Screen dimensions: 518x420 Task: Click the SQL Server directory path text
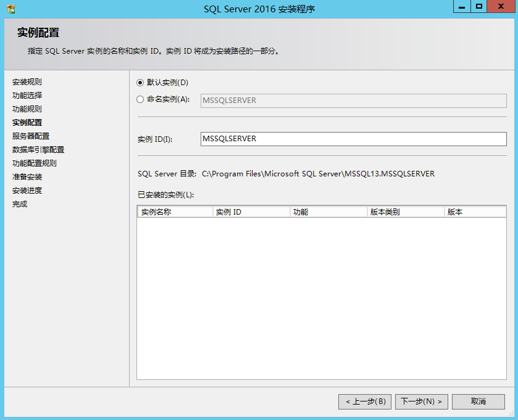click(x=318, y=174)
